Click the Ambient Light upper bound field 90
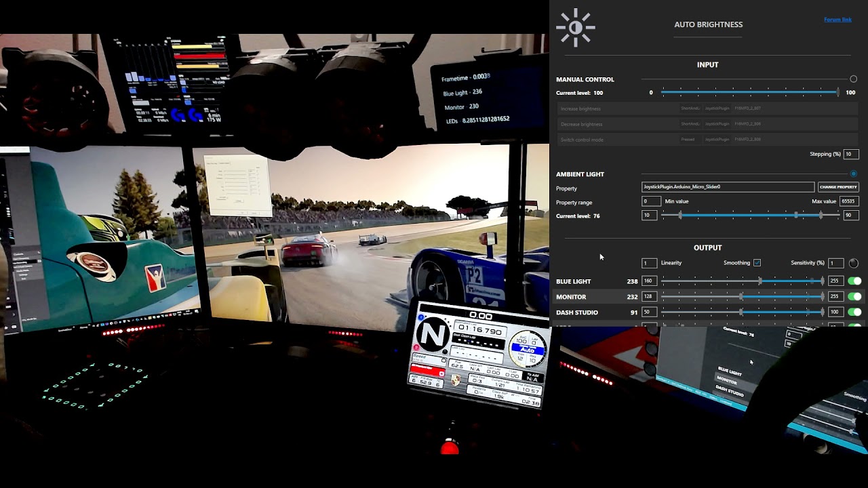Viewport: 868px width, 488px height. click(851, 216)
